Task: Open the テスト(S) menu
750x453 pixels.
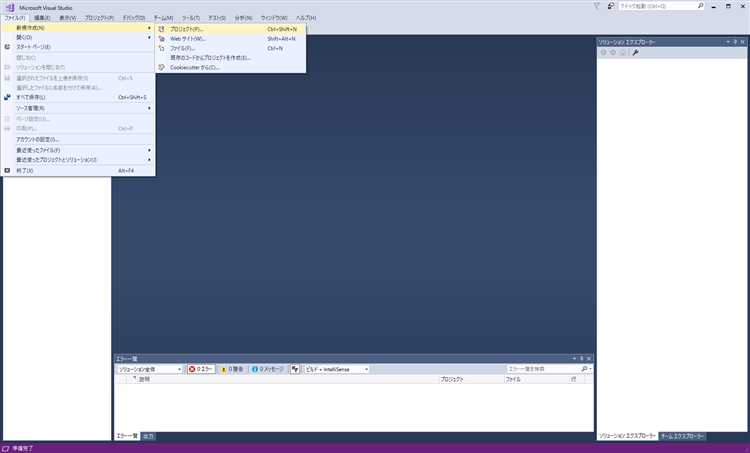Action: (217, 18)
